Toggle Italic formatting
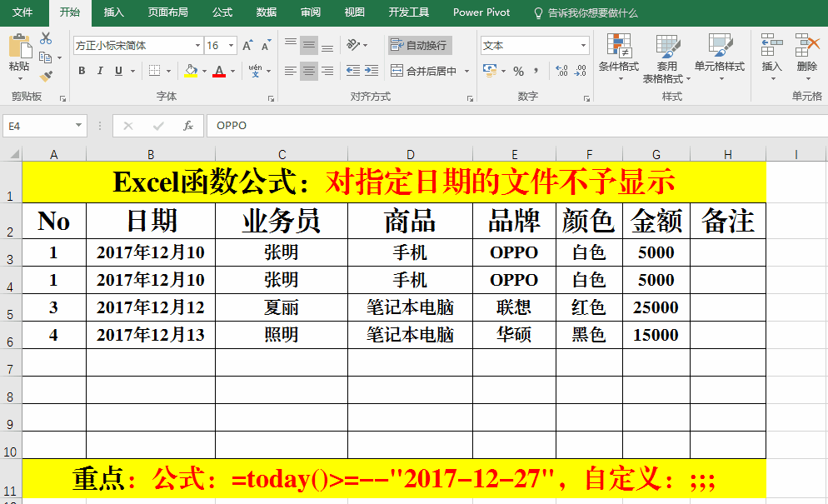 tap(100, 71)
